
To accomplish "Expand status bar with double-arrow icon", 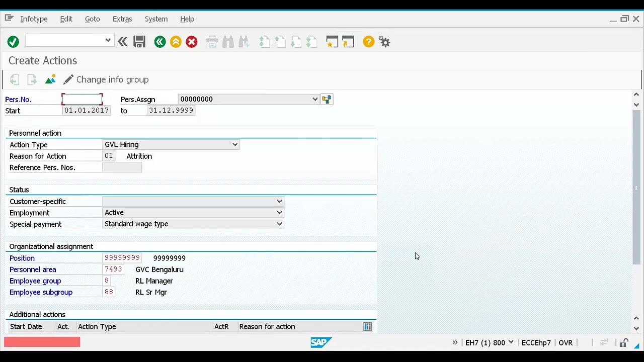I will click(x=455, y=342).
